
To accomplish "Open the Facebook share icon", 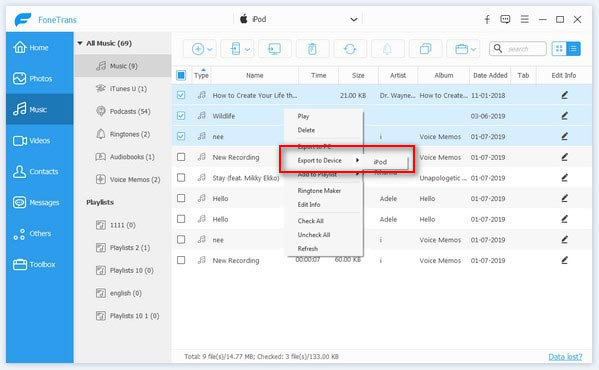I will point(487,19).
